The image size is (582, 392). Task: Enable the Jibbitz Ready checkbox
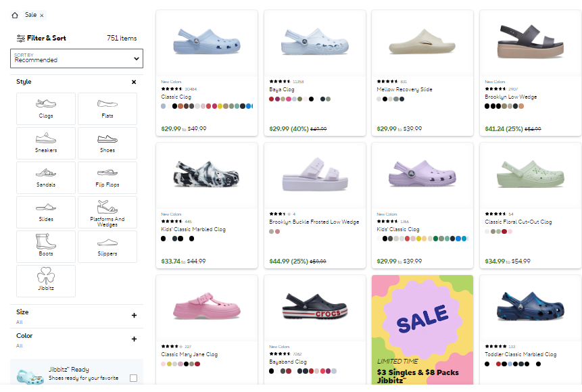click(134, 378)
